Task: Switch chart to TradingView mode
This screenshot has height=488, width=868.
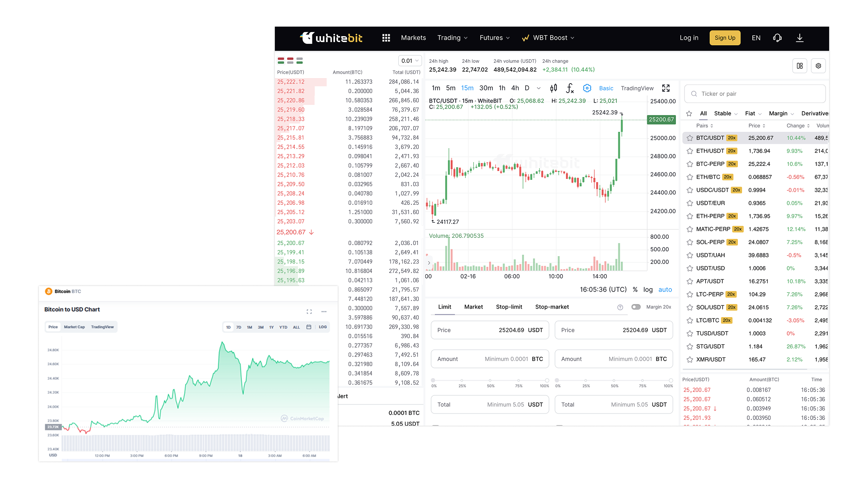Action: click(637, 88)
